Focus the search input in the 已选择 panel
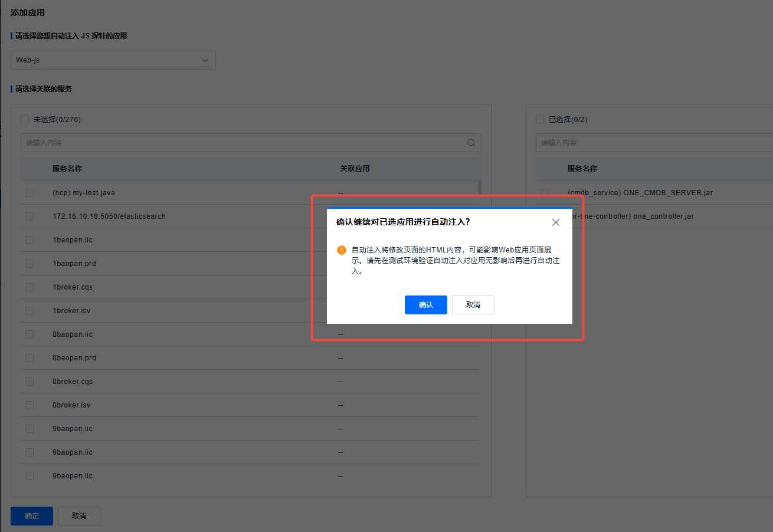 pyautogui.click(x=649, y=143)
